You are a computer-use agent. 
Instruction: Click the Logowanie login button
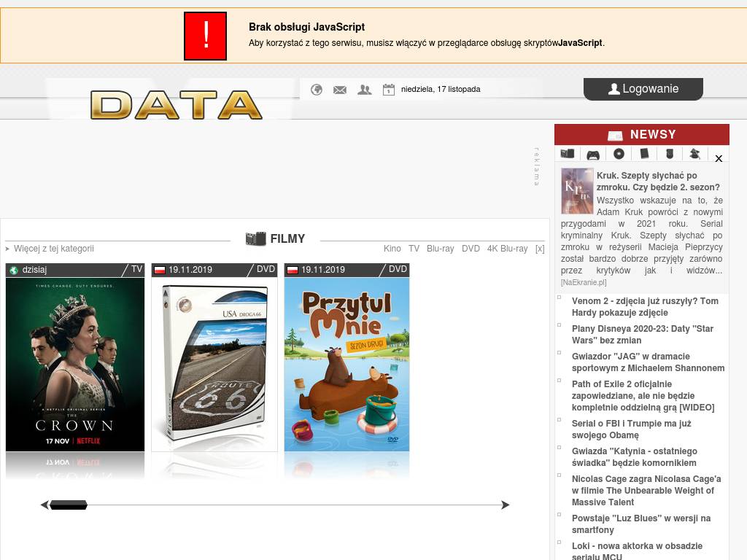643,89
